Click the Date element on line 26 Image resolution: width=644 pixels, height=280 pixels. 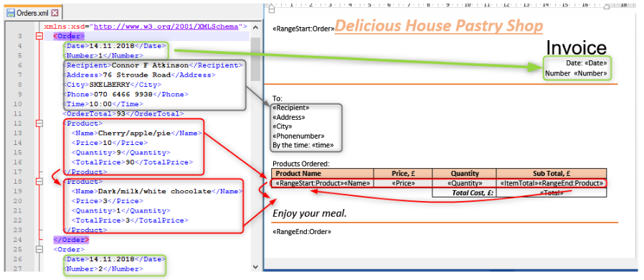tap(115, 259)
